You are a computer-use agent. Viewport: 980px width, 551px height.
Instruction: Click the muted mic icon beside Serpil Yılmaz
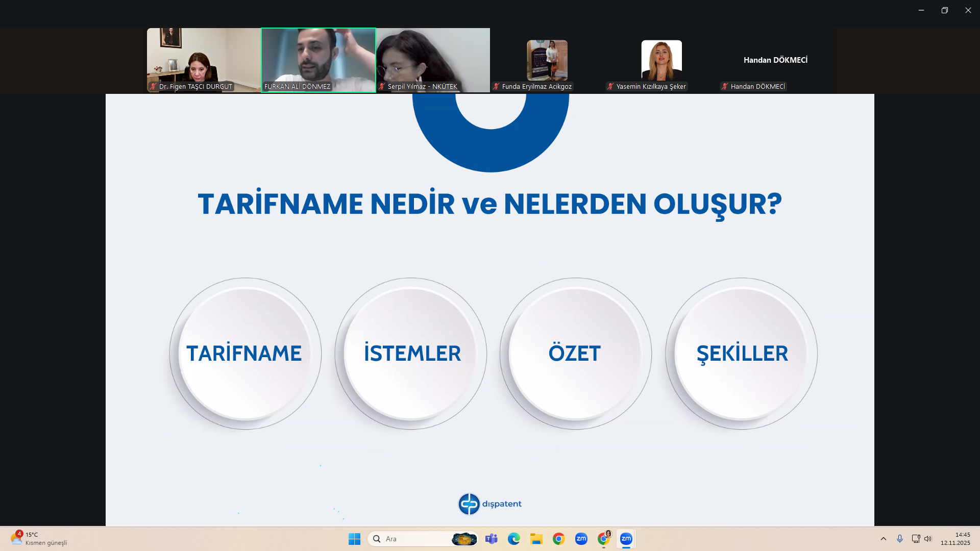tap(382, 87)
